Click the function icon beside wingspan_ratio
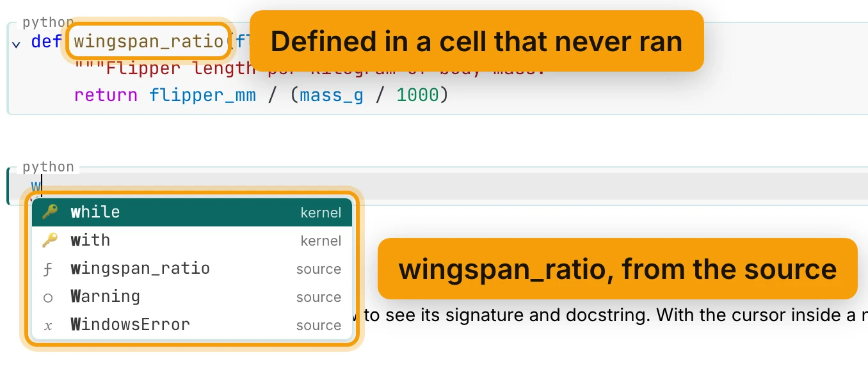This screenshot has width=868, height=371. 49,269
